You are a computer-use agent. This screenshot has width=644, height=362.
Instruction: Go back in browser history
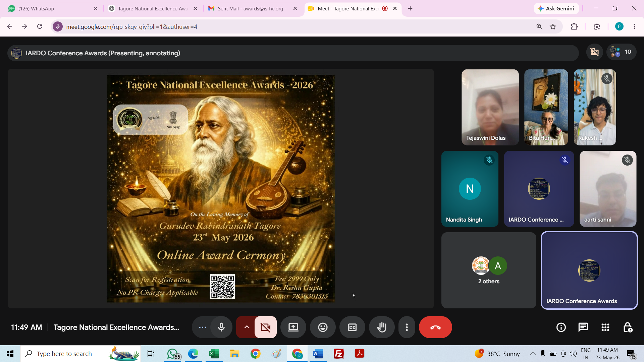click(10, 26)
